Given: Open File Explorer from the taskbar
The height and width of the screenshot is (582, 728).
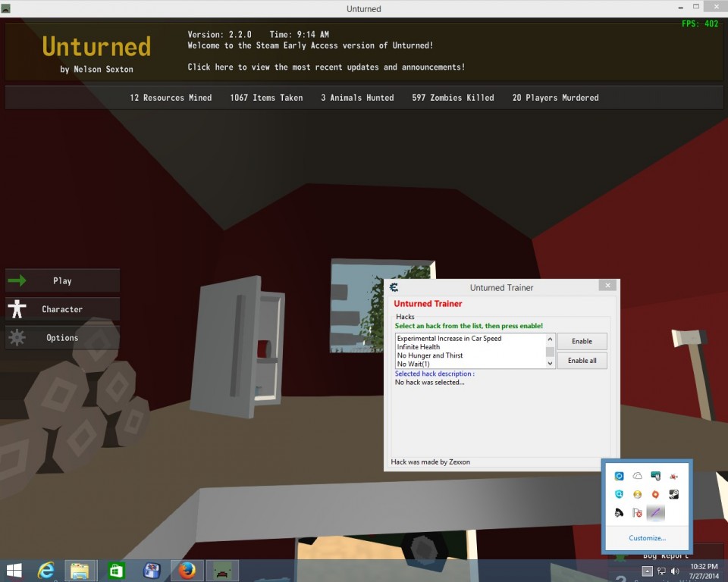Looking at the screenshot, I should [80, 571].
